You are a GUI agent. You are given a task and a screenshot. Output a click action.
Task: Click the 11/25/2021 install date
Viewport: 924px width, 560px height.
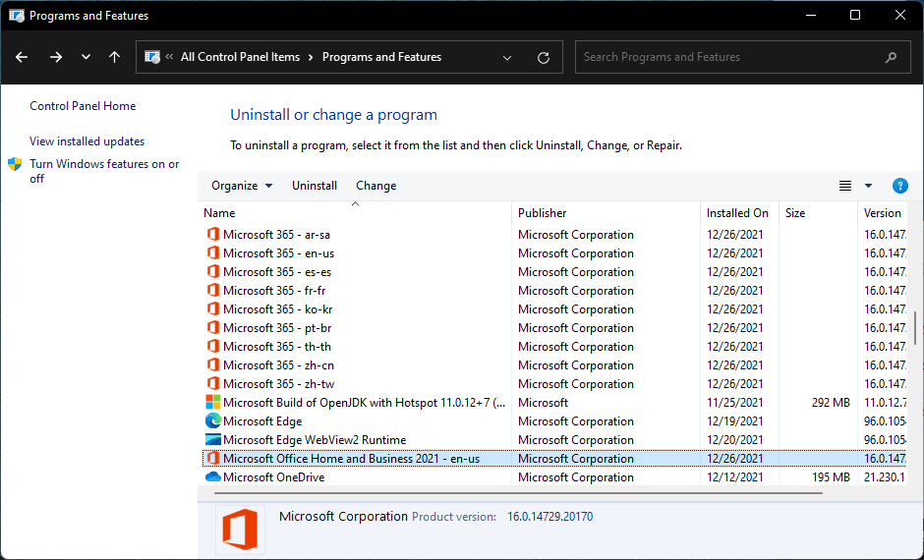735,403
